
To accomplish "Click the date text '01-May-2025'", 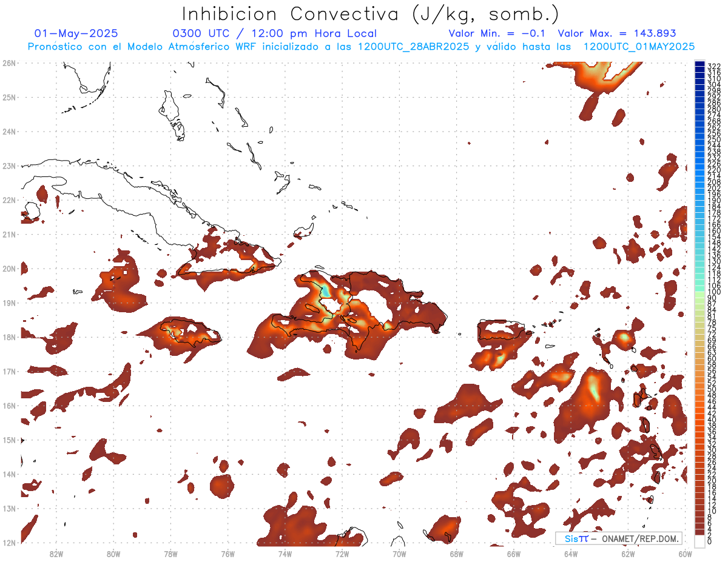I will coord(76,33).
